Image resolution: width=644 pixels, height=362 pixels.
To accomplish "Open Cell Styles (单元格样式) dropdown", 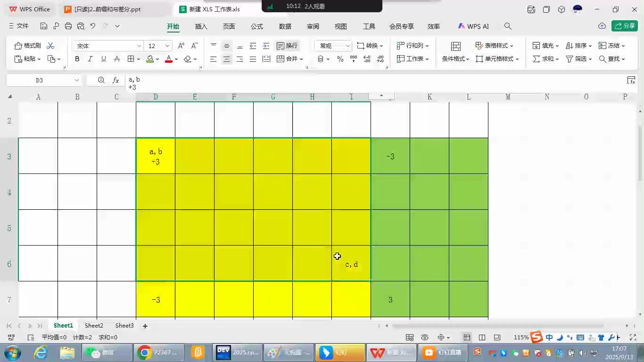I will coord(497,59).
